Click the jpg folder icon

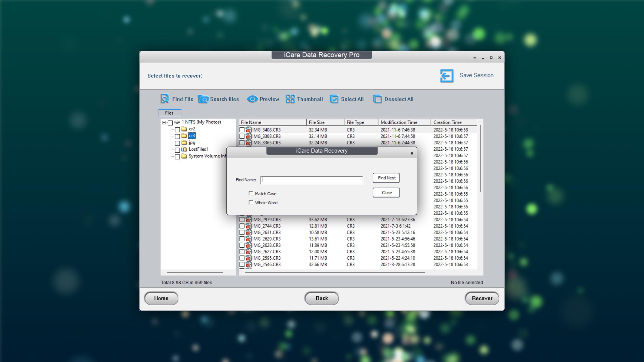(x=184, y=143)
